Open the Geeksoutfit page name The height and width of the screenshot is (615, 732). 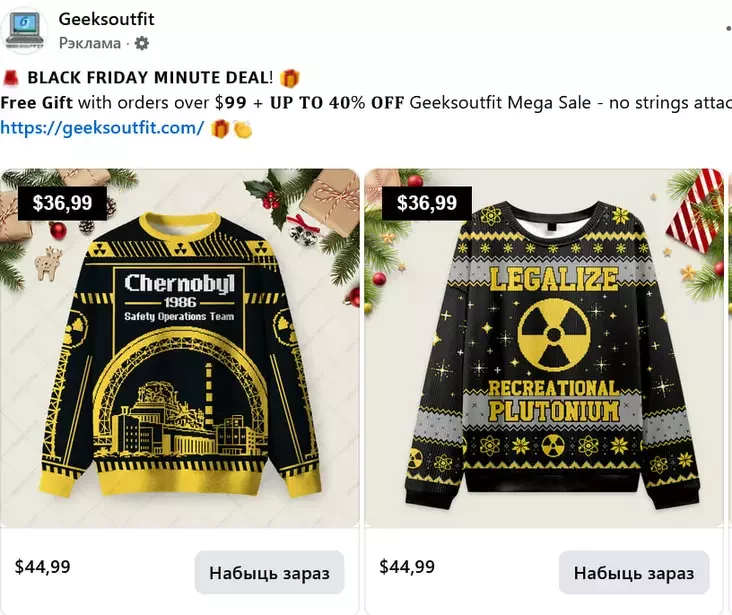pyautogui.click(x=106, y=19)
